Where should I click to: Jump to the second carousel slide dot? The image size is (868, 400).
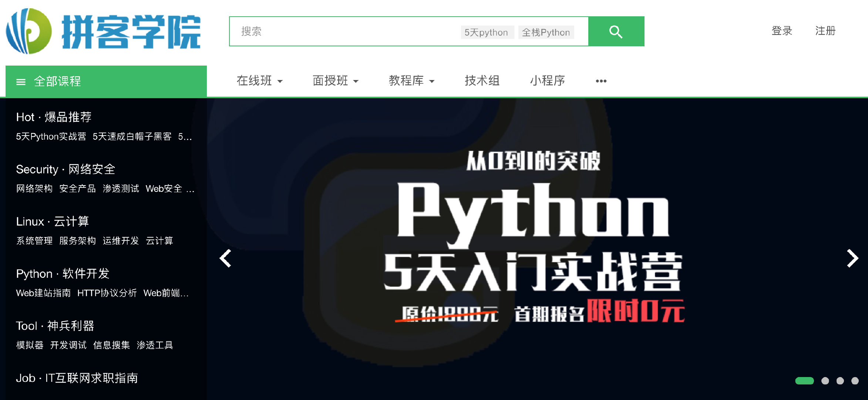[825, 381]
